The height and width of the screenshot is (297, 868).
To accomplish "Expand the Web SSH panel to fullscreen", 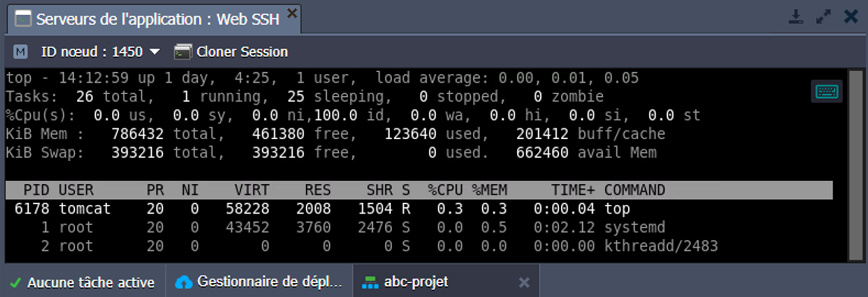I will pos(823,17).
